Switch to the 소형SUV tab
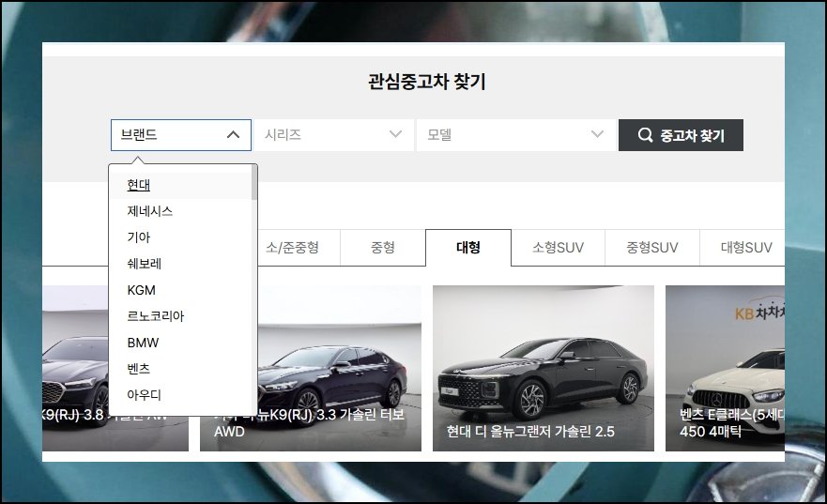Image resolution: width=827 pixels, height=504 pixels. point(558,247)
